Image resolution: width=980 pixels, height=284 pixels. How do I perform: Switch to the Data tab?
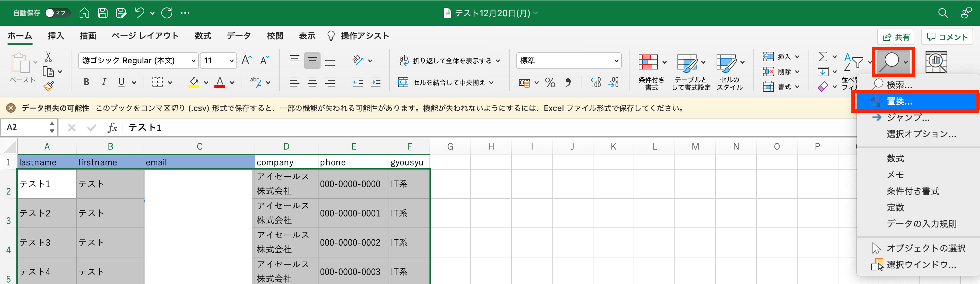click(239, 36)
